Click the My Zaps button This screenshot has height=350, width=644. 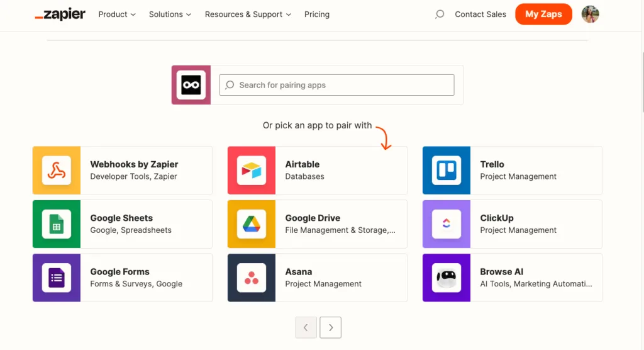click(x=543, y=14)
